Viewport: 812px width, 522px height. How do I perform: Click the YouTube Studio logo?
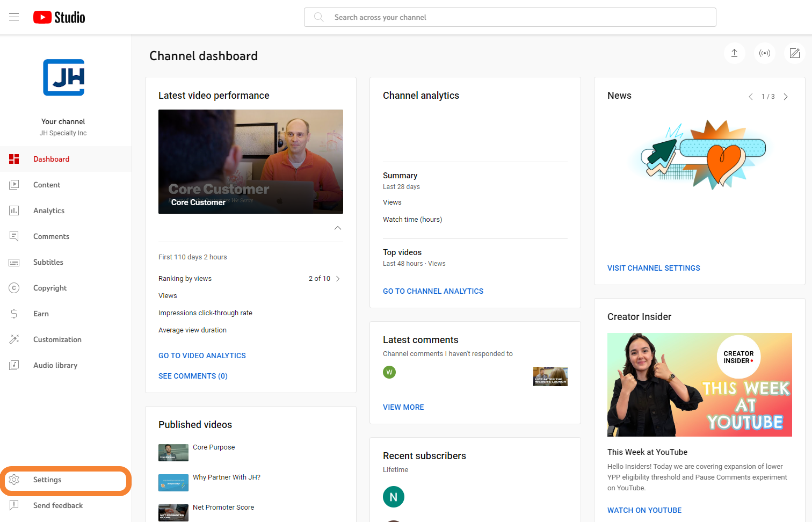[x=59, y=17]
